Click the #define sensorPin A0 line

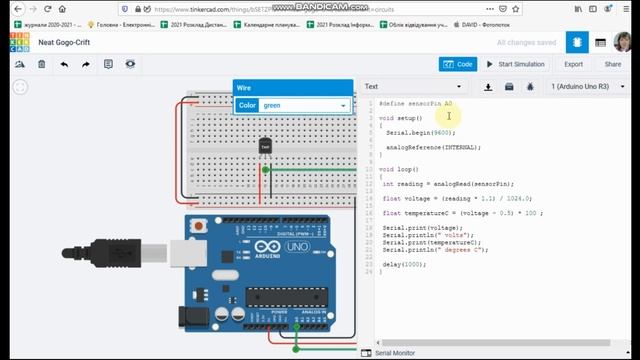click(416, 104)
